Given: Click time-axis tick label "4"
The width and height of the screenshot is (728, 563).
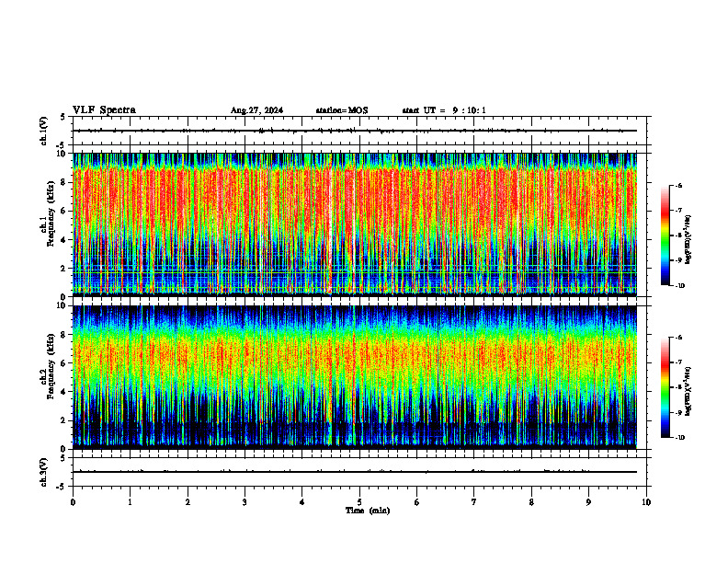Looking at the screenshot, I should click(x=302, y=502).
